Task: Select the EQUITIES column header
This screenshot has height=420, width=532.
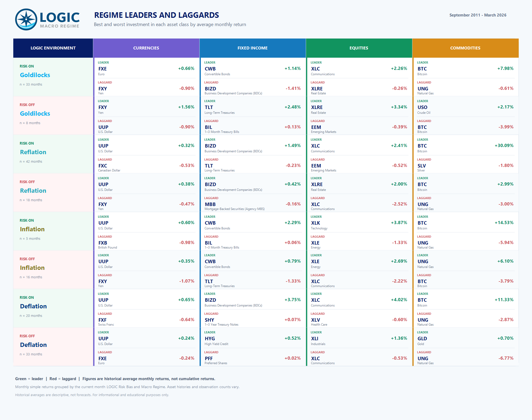Action: [359, 48]
